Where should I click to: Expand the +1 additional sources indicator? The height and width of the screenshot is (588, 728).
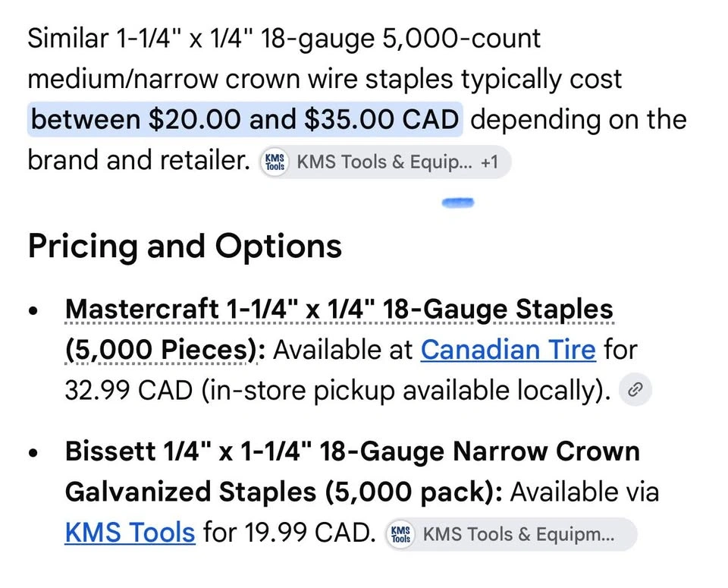tap(490, 162)
